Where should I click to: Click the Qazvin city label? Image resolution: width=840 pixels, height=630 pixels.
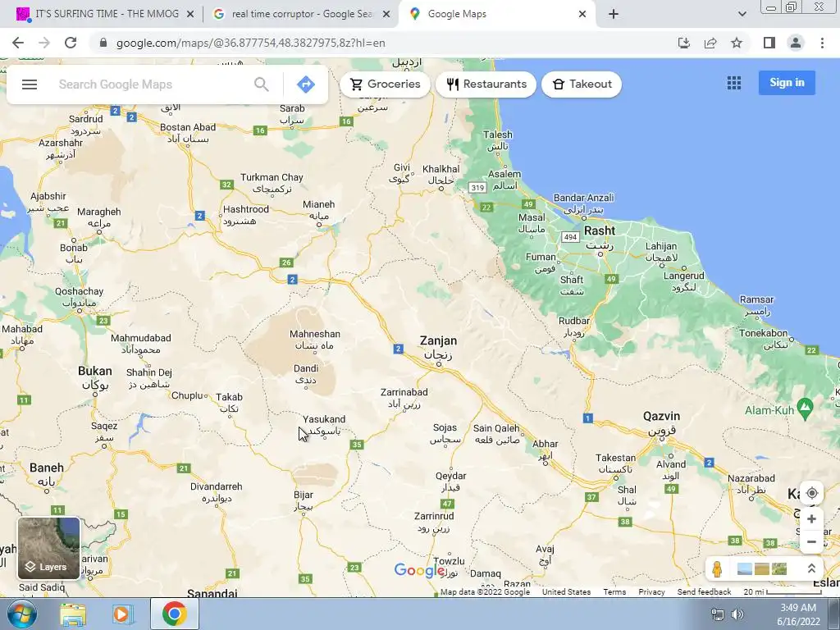tap(662, 422)
